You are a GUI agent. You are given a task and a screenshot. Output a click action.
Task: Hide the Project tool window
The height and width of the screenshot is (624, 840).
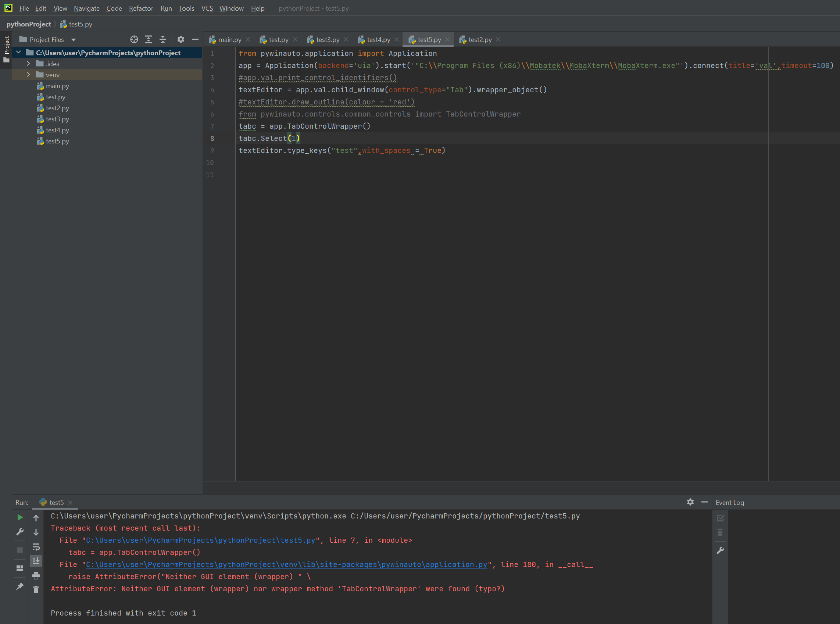[x=195, y=39]
